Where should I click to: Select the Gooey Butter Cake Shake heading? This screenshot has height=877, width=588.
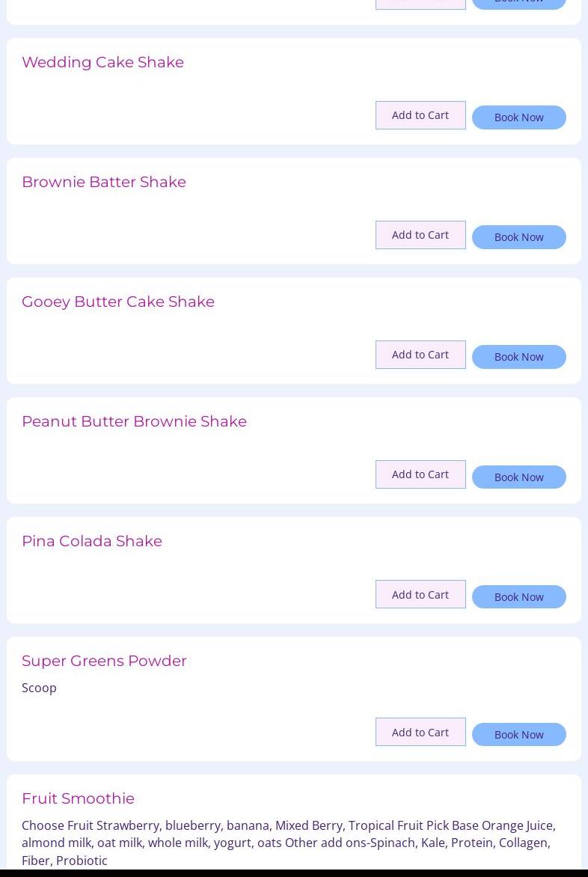tap(118, 302)
